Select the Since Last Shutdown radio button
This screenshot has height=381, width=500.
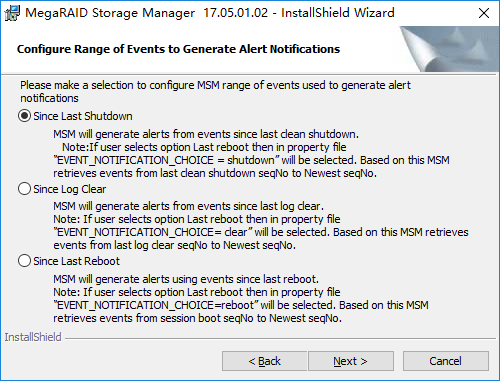[24, 116]
